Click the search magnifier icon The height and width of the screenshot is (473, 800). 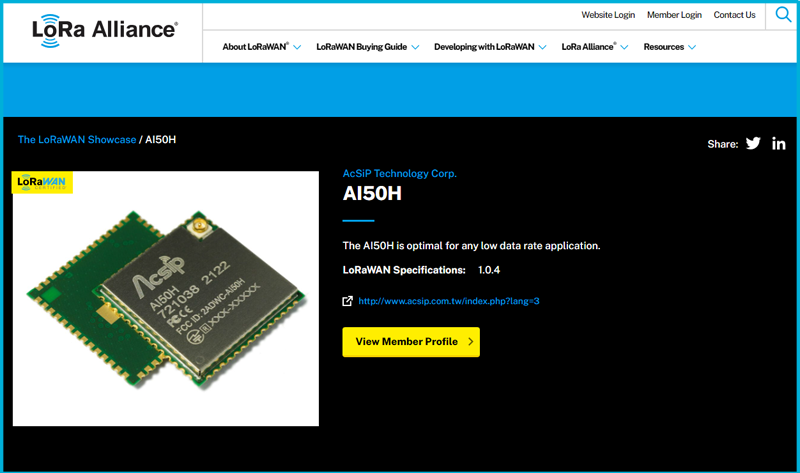click(783, 15)
